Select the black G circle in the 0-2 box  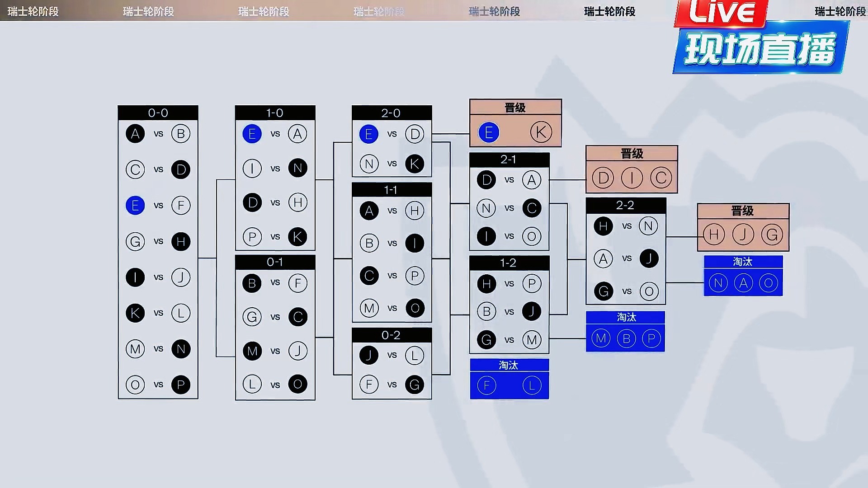coord(415,385)
